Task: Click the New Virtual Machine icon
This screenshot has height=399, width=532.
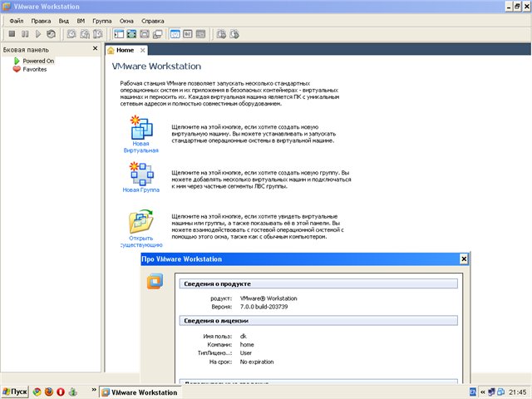Action: tap(141, 127)
